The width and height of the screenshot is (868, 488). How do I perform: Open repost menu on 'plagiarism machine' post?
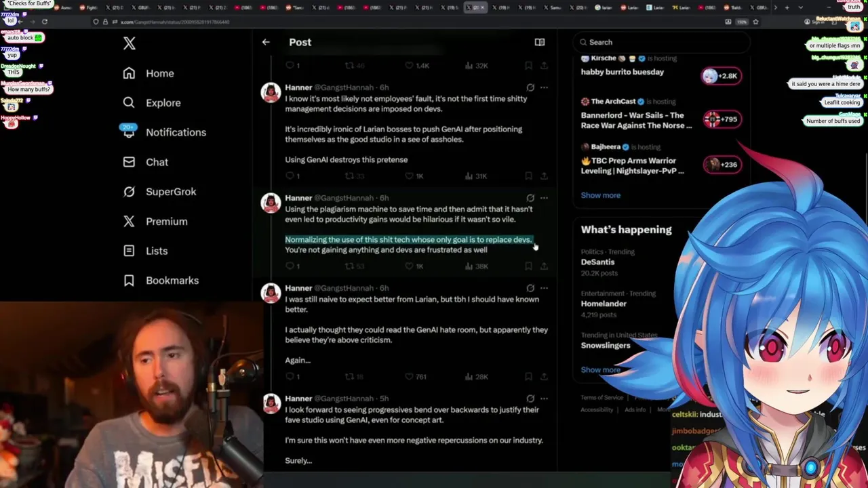[355, 266]
